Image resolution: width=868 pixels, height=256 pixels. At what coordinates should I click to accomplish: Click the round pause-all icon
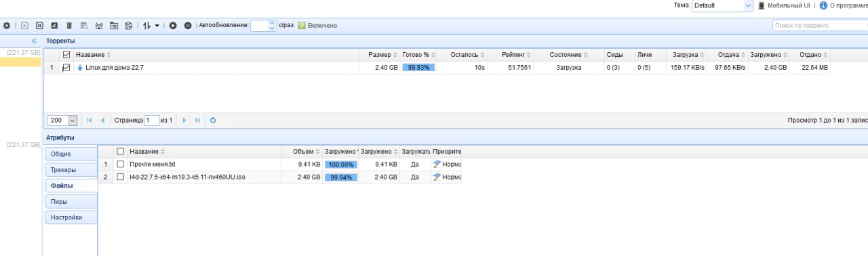coord(188,26)
